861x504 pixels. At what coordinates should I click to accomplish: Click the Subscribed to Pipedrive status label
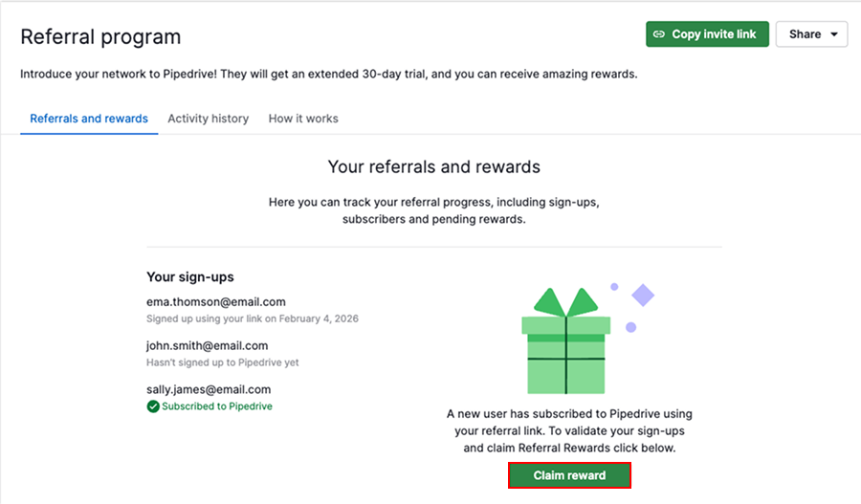(x=217, y=406)
